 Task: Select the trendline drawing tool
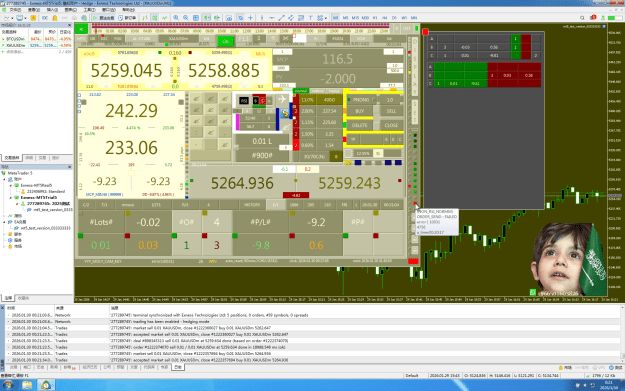pos(281,18)
